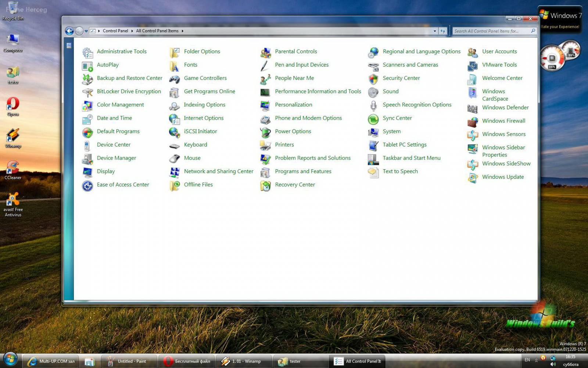Click the Windows Start orb

point(10,359)
